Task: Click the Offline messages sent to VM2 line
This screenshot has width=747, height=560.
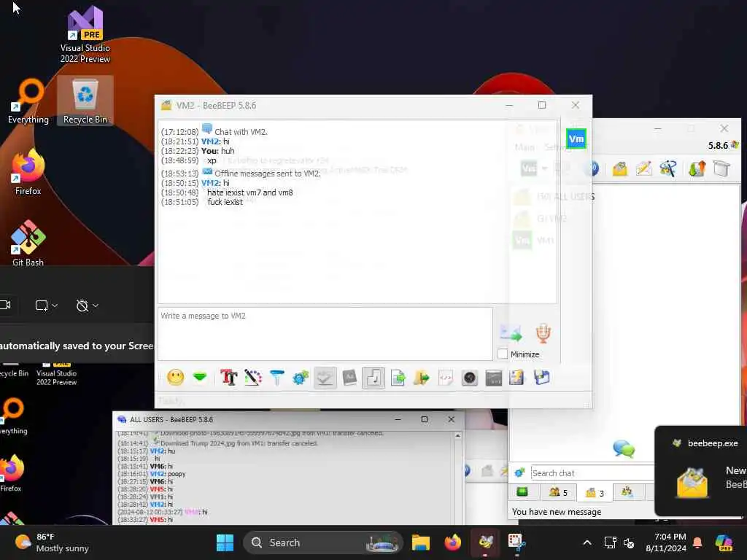Action: pos(268,174)
